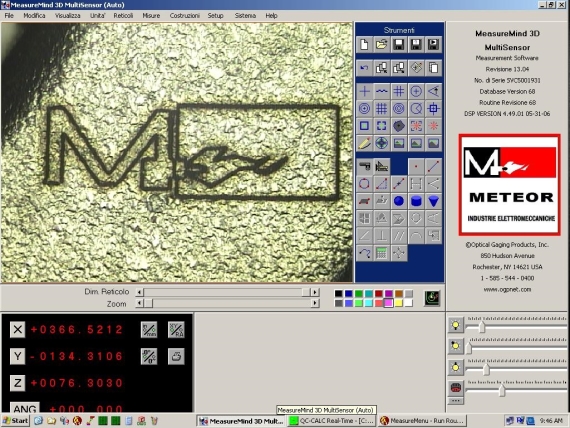Pick the black color swatch
Image resolution: width=570 pixels, height=428 pixels.
(338, 293)
